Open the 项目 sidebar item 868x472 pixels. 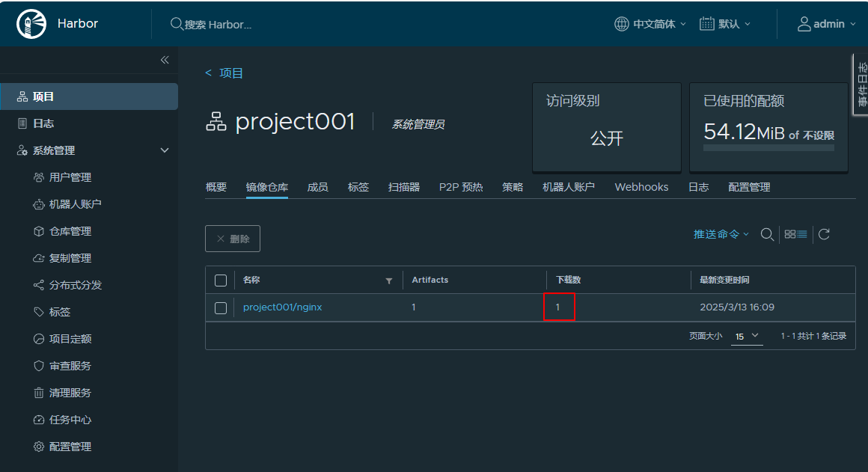pos(88,96)
